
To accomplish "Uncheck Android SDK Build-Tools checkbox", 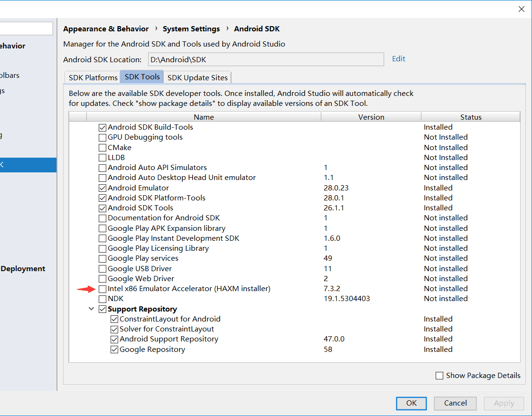I will click(x=102, y=127).
